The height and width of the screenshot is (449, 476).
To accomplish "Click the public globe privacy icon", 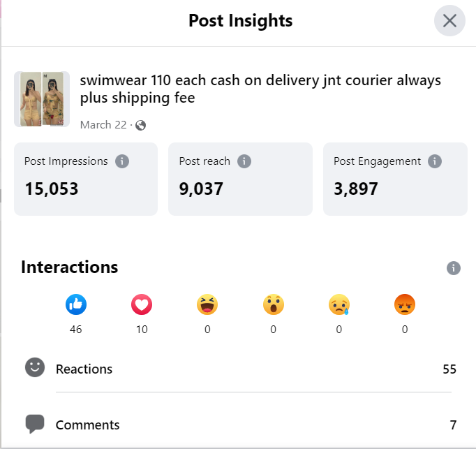I will (x=140, y=126).
